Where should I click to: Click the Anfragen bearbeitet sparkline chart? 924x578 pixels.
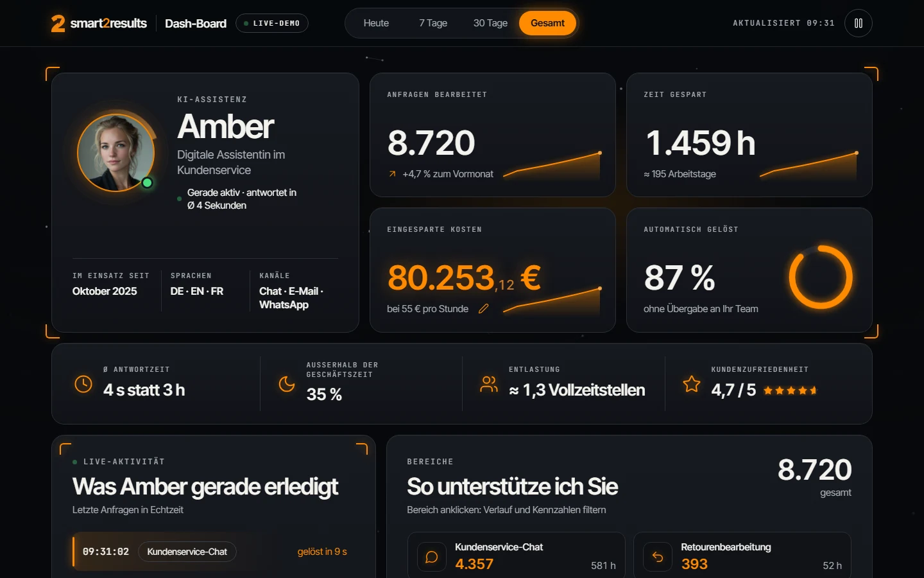(x=552, y=165)
